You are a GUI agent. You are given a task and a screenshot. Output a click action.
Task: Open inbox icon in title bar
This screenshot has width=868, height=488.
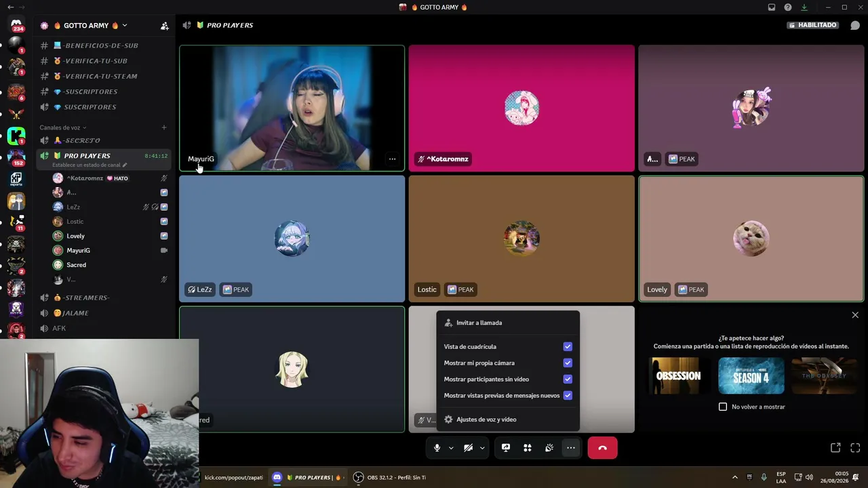tap(771, 7)
